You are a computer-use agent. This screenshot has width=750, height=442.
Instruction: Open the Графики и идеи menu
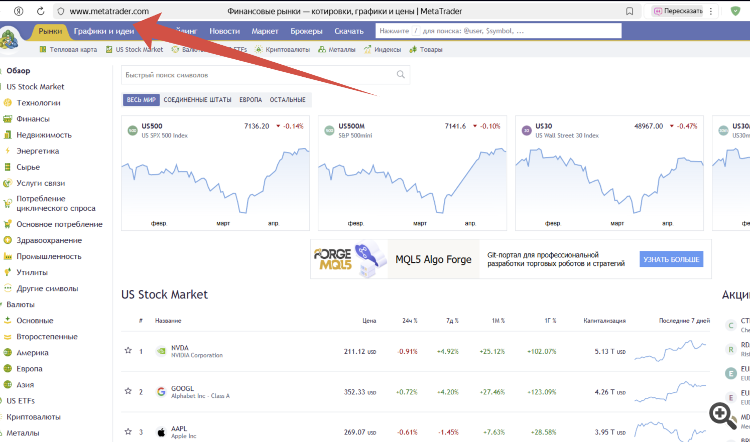coord(104,31)
